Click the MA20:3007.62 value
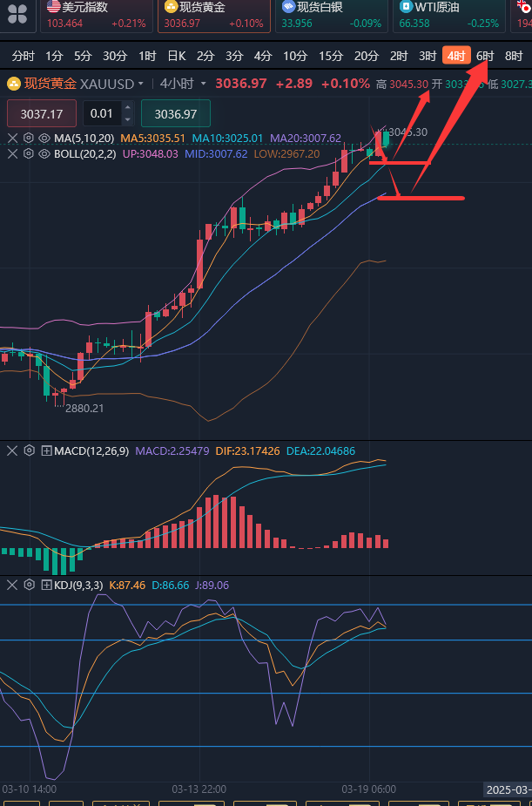Screen dimensions: 532x806 tap(306, 138)
